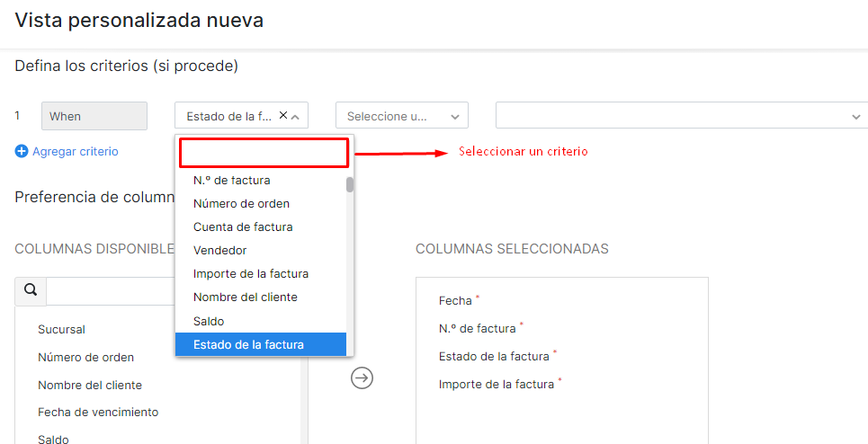The width and height of the screenshot is (868, 444).
Task: Select Vendedor from the criteria list
Action: [x=219, y=250]
